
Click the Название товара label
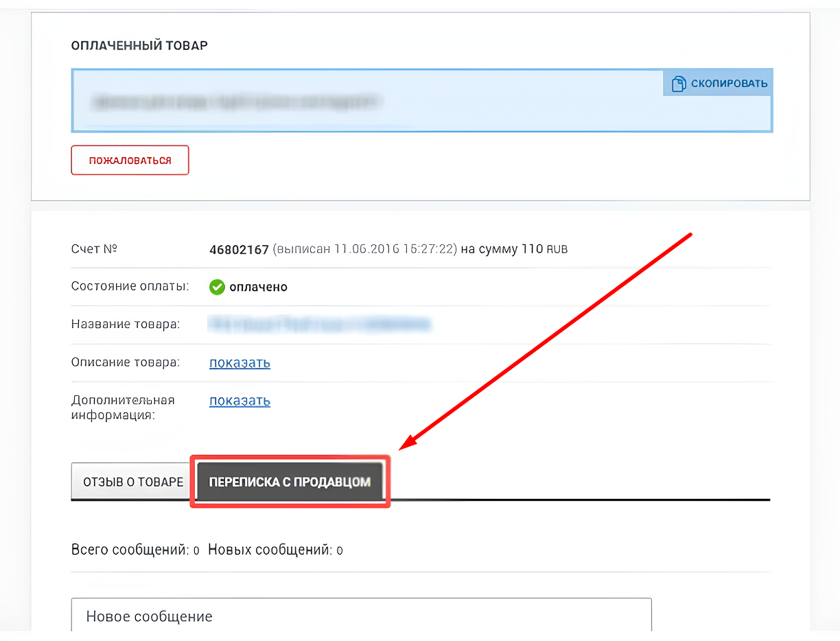(125, 324)
